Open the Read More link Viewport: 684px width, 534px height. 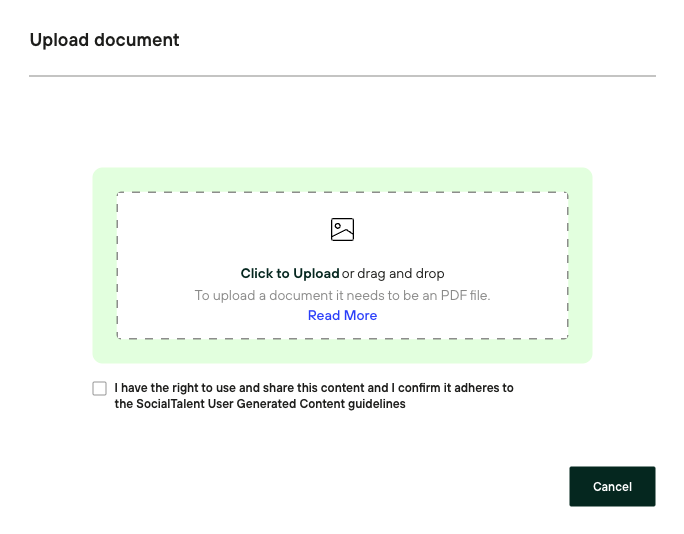tap(342, 315)
